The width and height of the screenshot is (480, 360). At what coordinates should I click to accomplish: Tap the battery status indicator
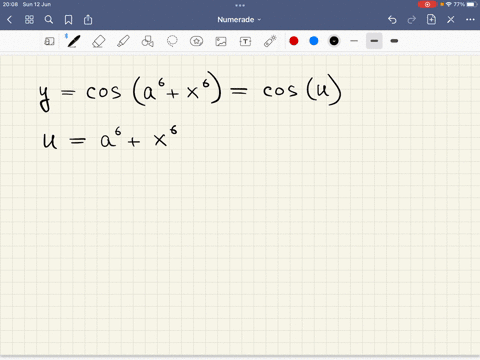[x=471, y=4]
